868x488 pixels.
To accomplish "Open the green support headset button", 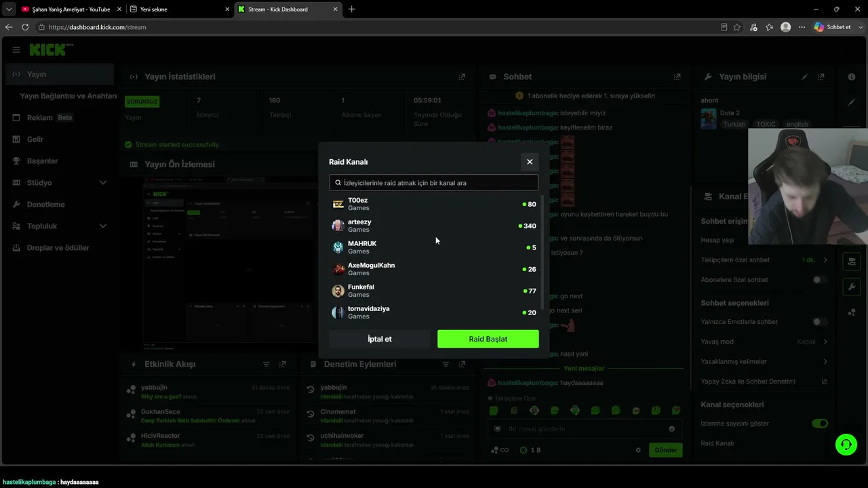I will pos(846,445).
